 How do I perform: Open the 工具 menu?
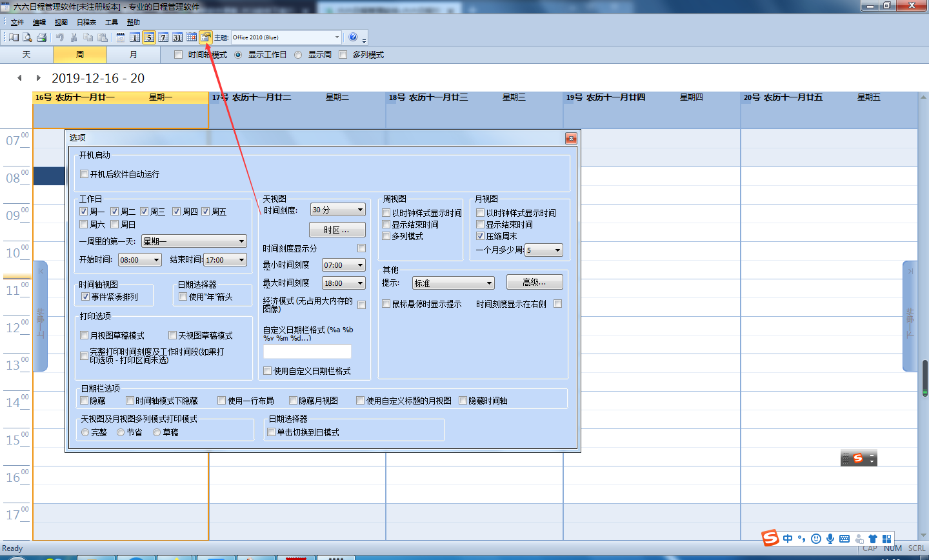click(112, 23)
